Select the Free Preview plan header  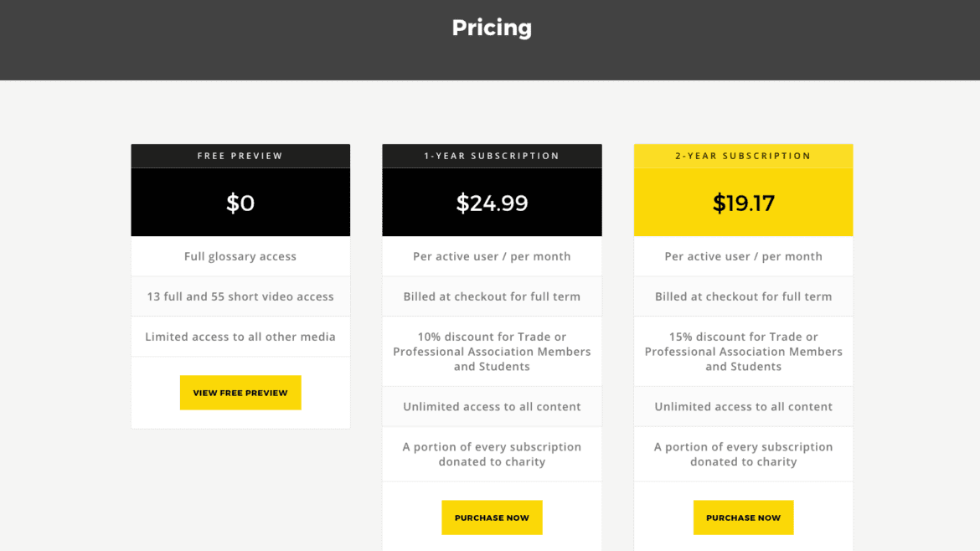tap(240, 157)
